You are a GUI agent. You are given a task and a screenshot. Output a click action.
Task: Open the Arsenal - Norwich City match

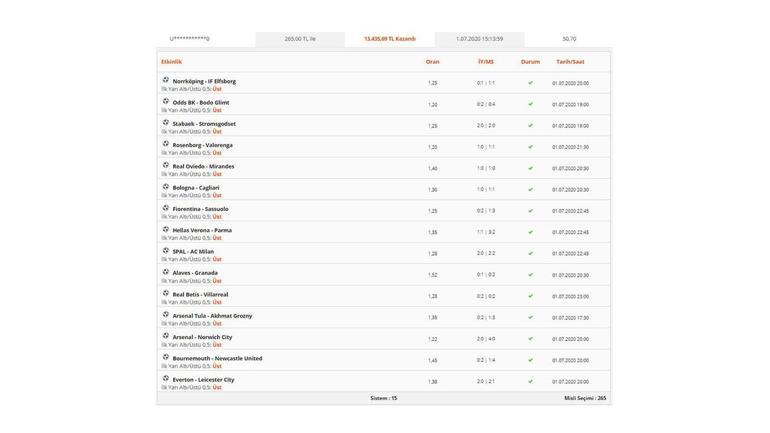coord(202,337)
